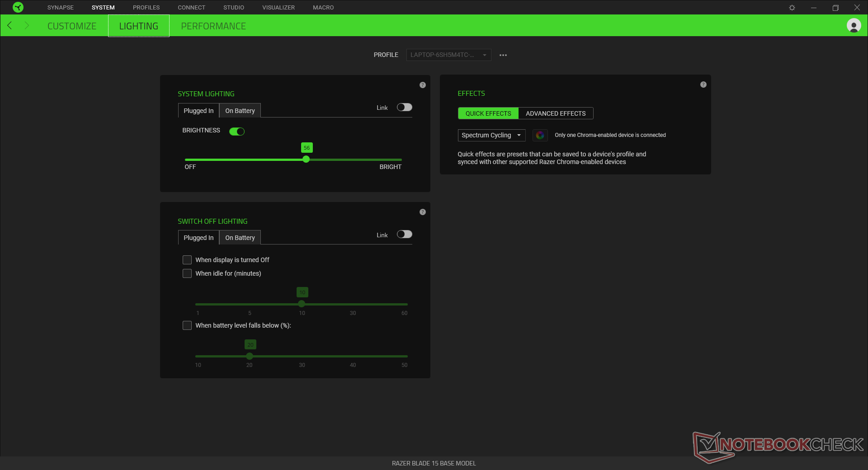Image resolution: width=868 pixels, height=470 pixels.
Task: Toggle Switch Off Lighting Link switch
Action: [405, 234]
